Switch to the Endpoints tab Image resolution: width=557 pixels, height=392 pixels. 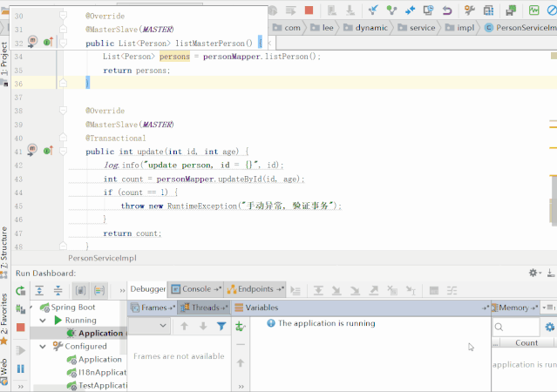pos(255,289)
